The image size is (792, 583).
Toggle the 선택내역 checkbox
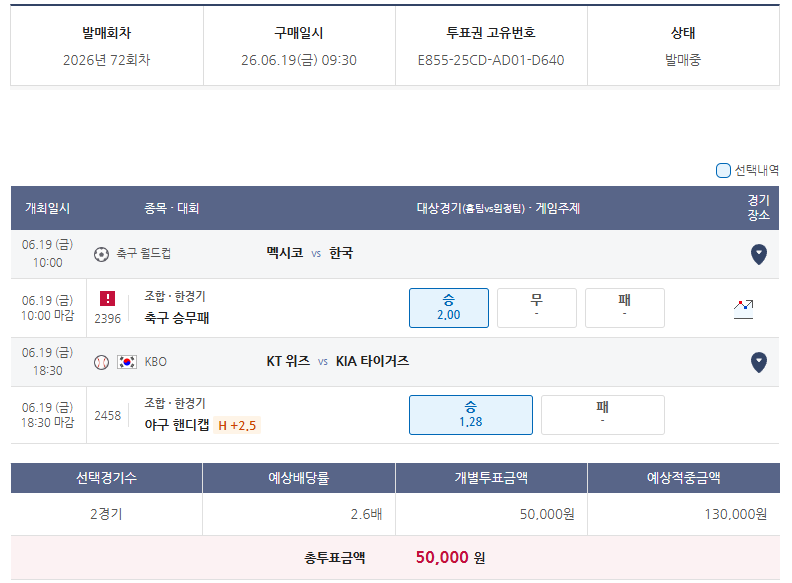click(x=723, y=171)
